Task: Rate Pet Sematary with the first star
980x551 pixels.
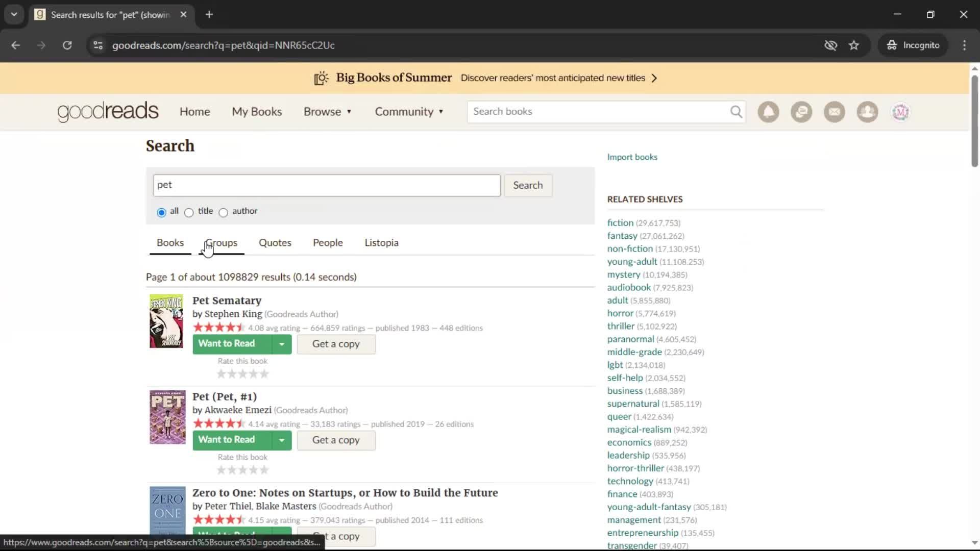Action: pos(221,374)
